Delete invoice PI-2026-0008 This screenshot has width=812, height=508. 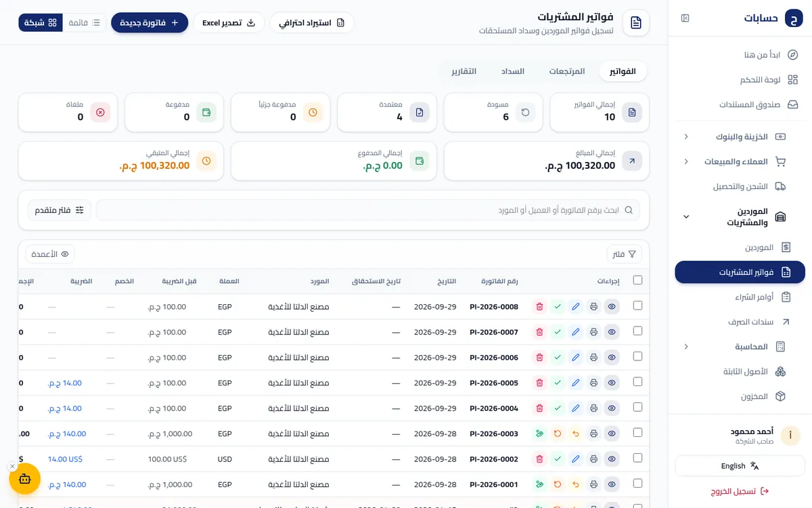539,307
